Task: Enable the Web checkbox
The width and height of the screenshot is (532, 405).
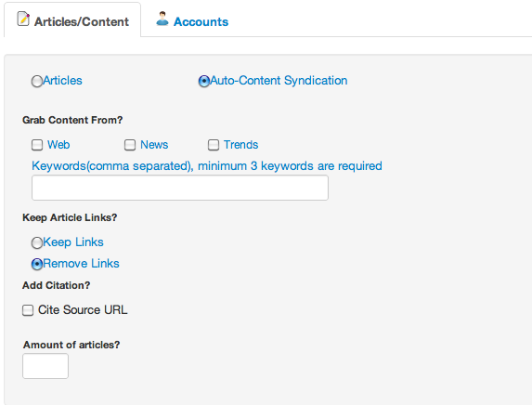Action: [37, 145]
